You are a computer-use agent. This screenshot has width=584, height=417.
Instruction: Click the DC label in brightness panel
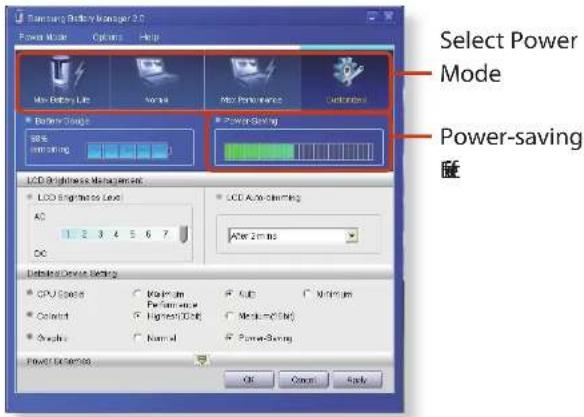(40, 253)
